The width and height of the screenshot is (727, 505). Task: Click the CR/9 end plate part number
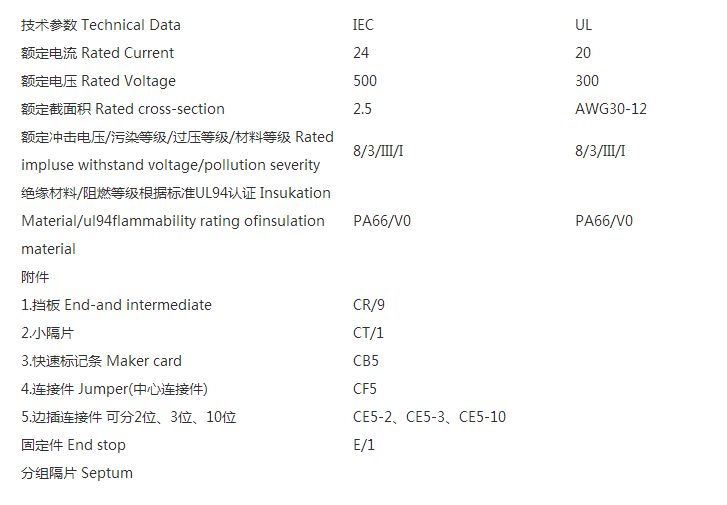(369, 305)
